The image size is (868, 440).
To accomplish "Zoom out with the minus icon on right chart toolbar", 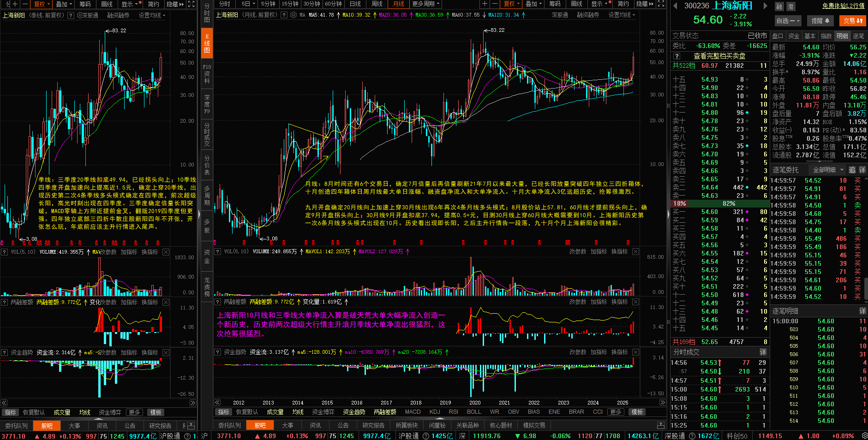I will [x=494, y=4].
